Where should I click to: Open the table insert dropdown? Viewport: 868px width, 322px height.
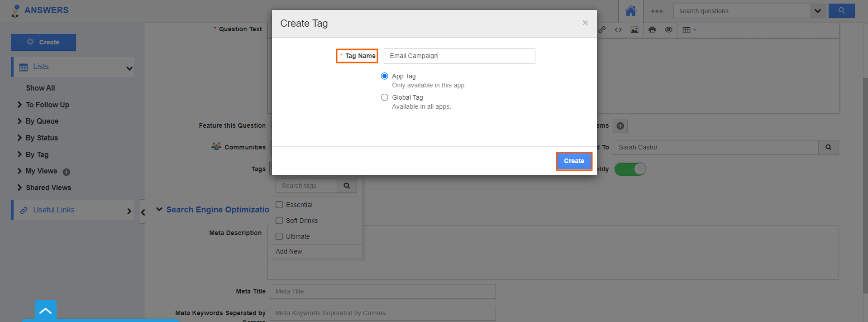click(x=689, y=30)
